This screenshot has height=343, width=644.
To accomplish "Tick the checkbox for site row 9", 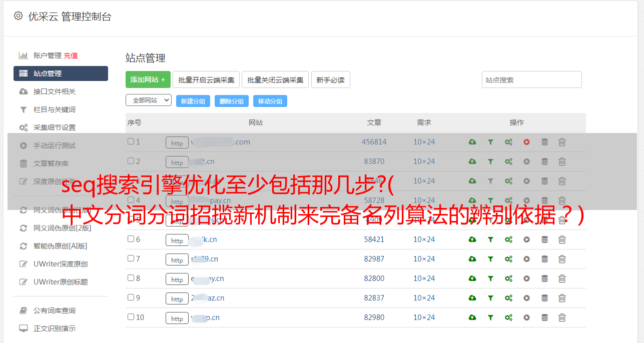I will coord(131,297).
